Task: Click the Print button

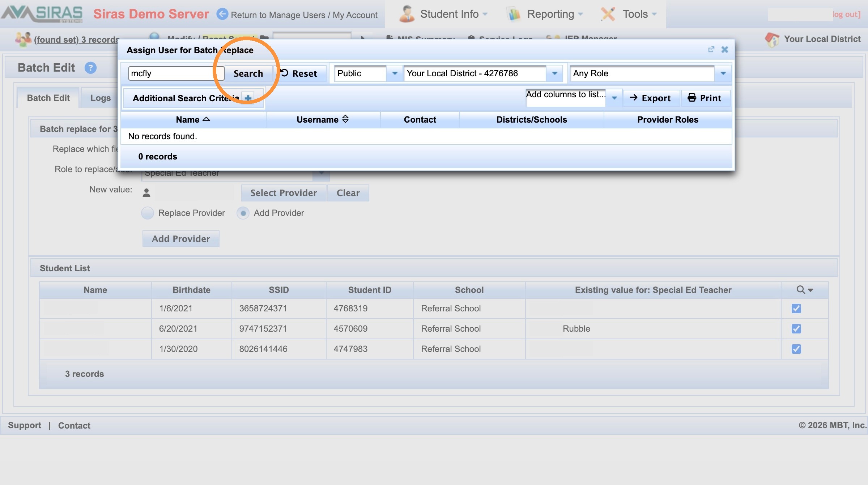Action: 705,98
